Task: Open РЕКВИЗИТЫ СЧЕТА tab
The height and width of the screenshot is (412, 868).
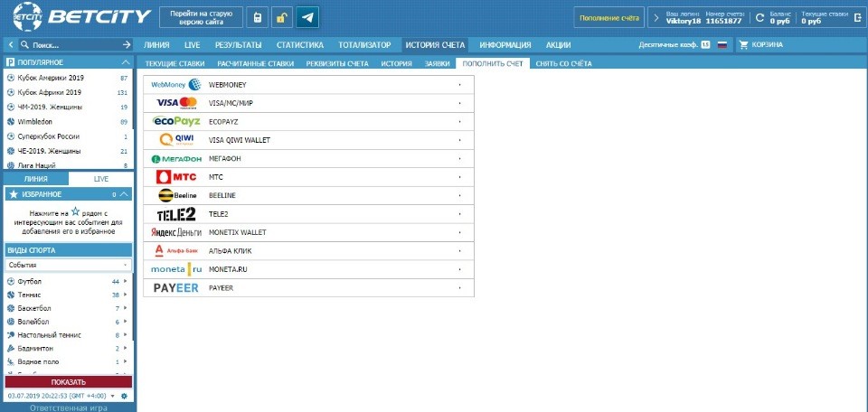Action: 337,63
